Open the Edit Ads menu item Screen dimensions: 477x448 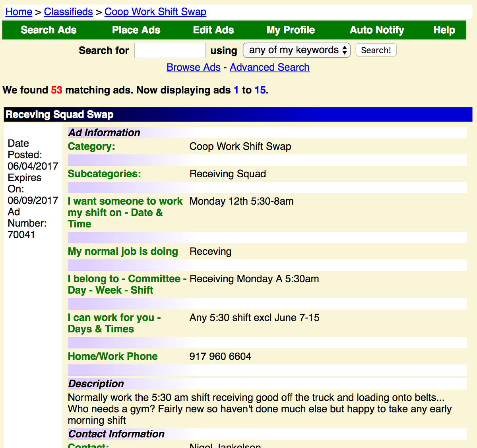[213, 30]
